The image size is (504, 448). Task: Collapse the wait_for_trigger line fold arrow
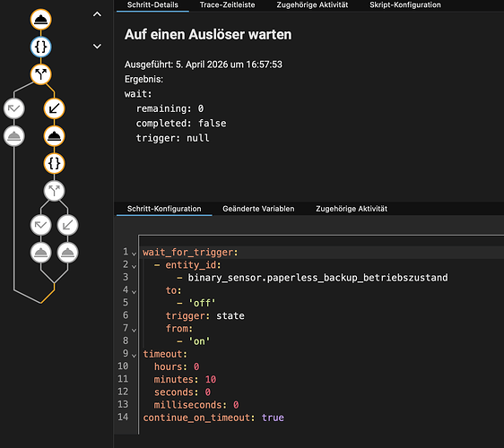coord(134,254)
